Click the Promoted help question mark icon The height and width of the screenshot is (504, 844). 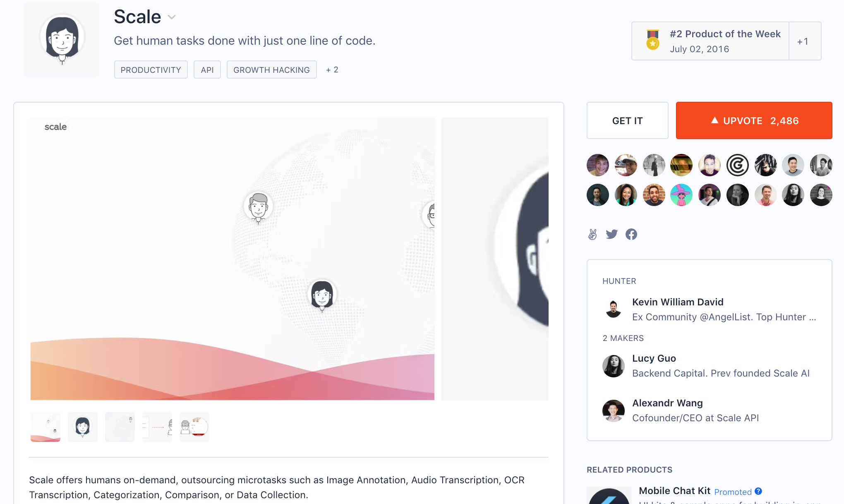click(758, 491)
